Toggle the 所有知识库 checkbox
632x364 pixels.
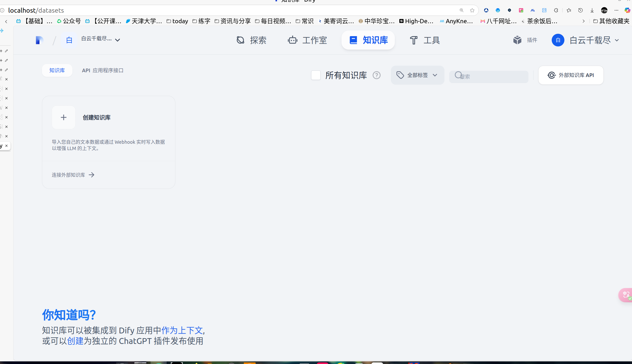point(316,75)
